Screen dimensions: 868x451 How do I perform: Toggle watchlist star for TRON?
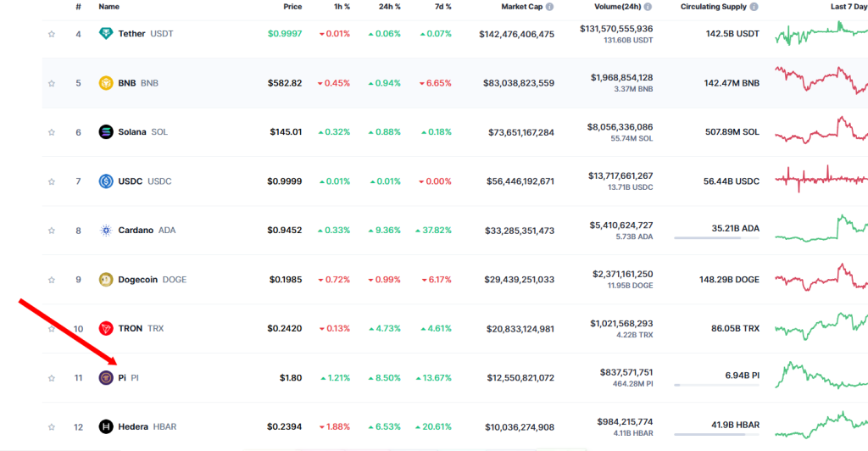(52, 329)
